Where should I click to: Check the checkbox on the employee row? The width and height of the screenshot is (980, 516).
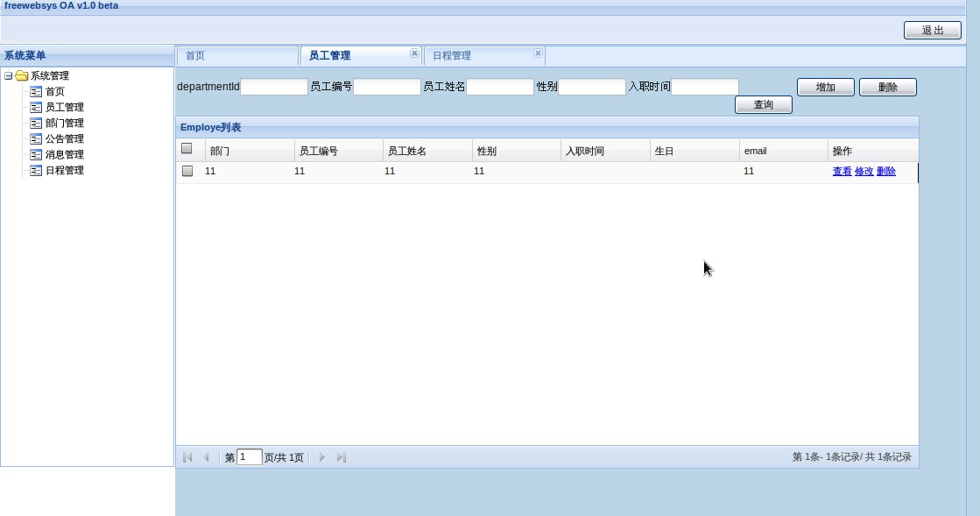point(187,171)
